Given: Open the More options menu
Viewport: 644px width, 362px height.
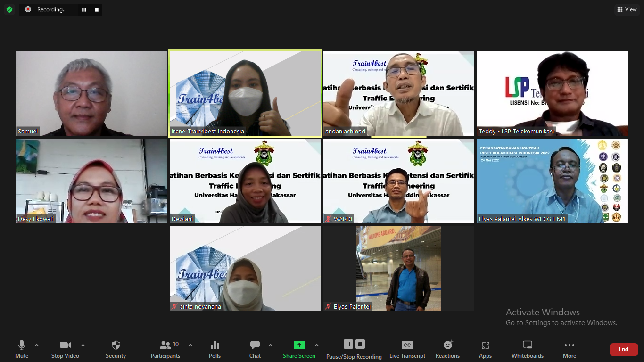Looking at the screenshot, I should [x=569, y=349].
